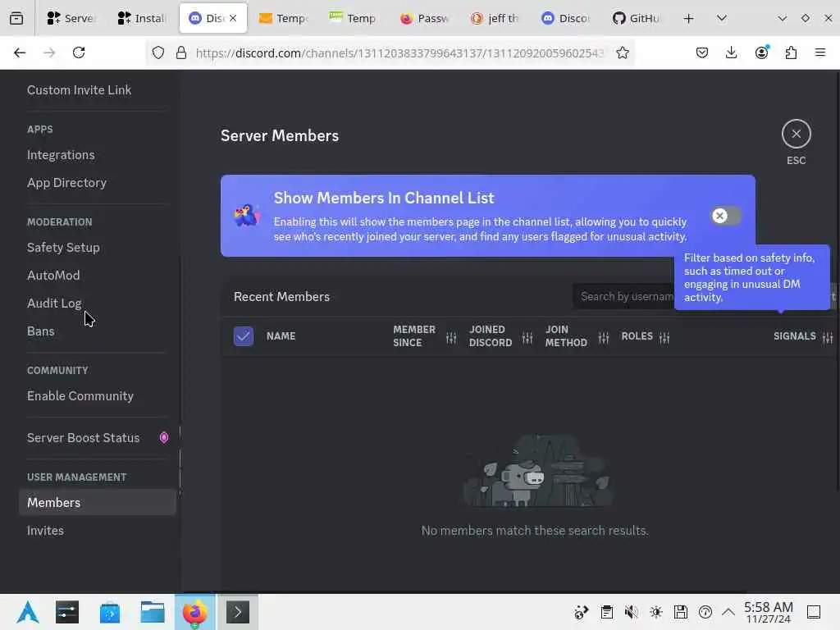Open the file manager from the taskbar
840x630 pixels.
coord(152,612)
